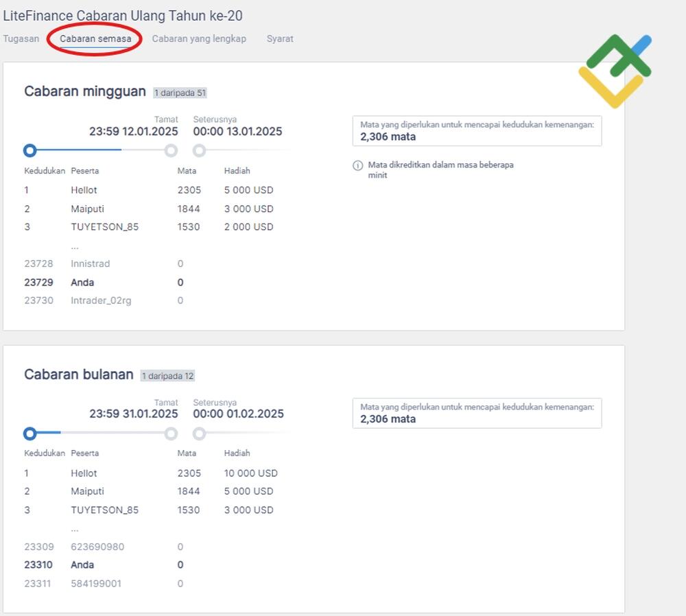Click your rank '23310' in monthly list
The width and height of the screenshot is (686, 616).
pyautogui.click(x=38, y=565)
